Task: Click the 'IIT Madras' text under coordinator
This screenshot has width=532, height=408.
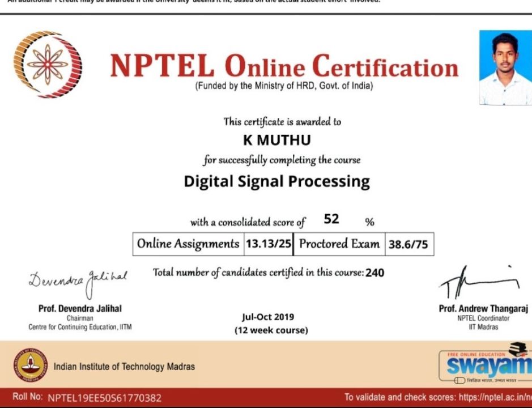Action: (483, 327)
